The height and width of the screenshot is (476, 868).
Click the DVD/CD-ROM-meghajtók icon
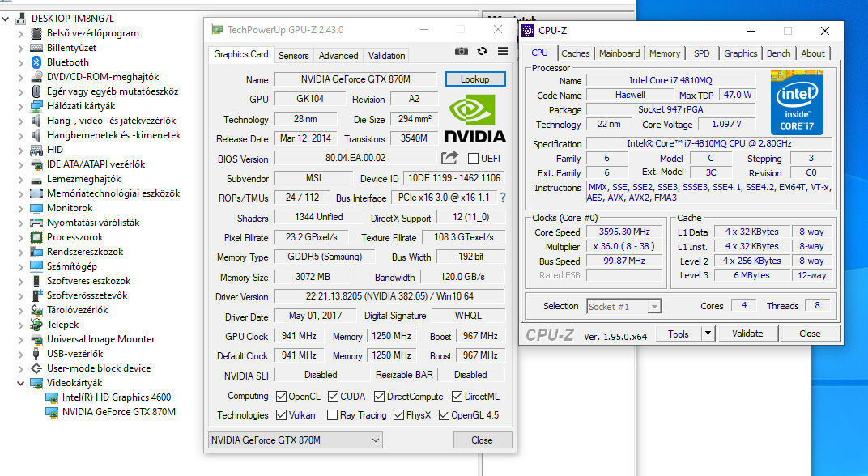point(36,76)
